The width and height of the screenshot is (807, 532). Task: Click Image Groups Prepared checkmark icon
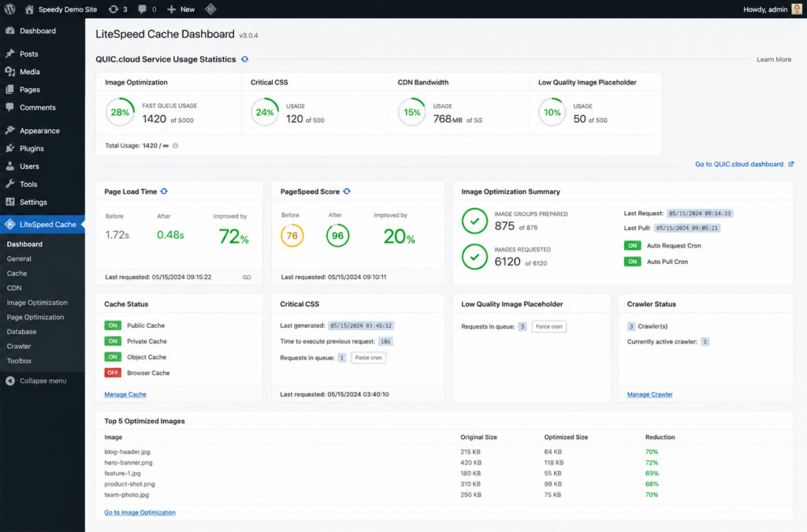474,221
